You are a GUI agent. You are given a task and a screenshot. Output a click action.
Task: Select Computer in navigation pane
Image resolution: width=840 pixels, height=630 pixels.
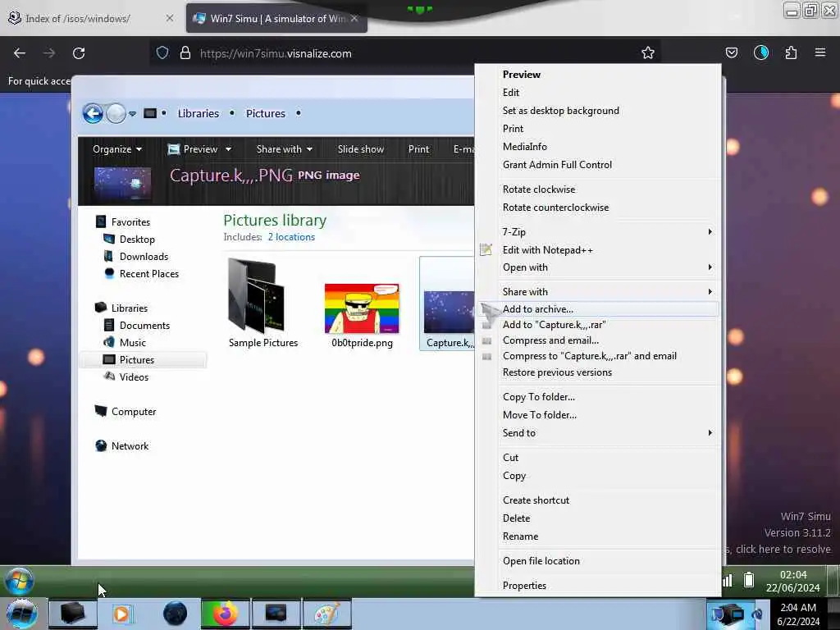pyautogui.click(x=134, y=412)
